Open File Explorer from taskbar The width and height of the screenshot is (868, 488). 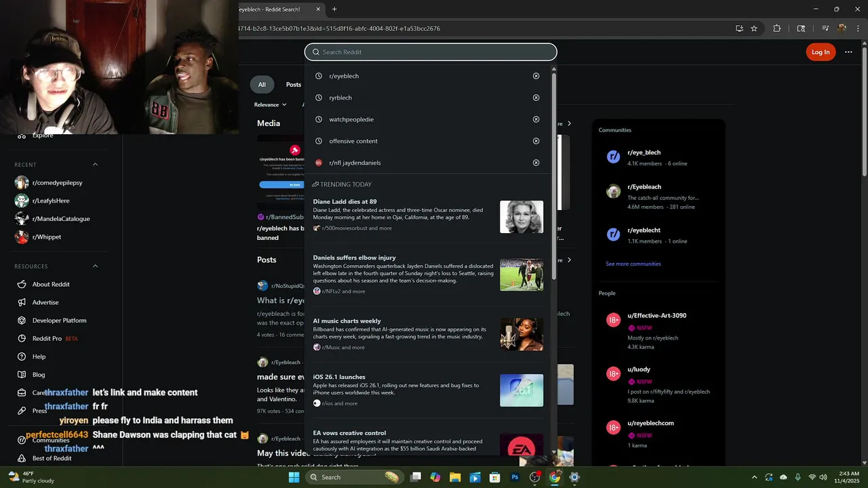pyautogui.click(x=455, y=477)
